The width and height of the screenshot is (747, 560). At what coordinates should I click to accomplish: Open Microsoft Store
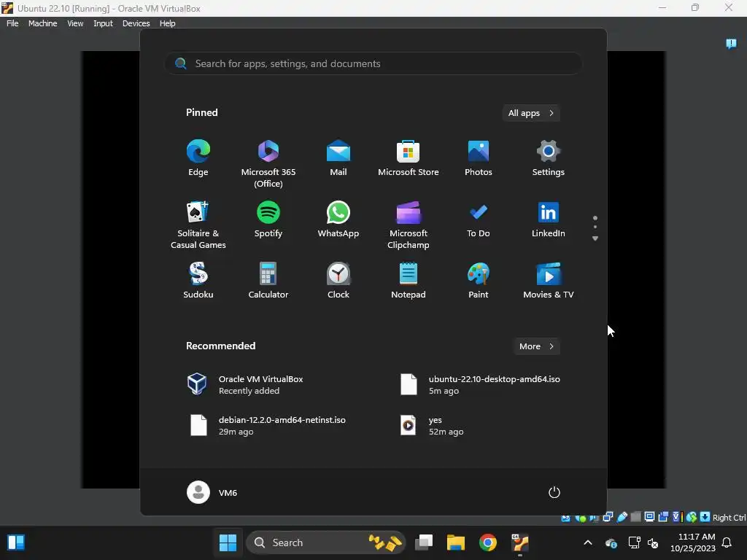tap(409, 158)
